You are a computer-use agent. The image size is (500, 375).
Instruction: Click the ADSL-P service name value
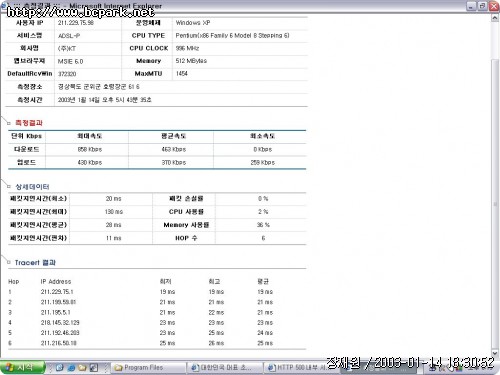click(x=69, y=36)
